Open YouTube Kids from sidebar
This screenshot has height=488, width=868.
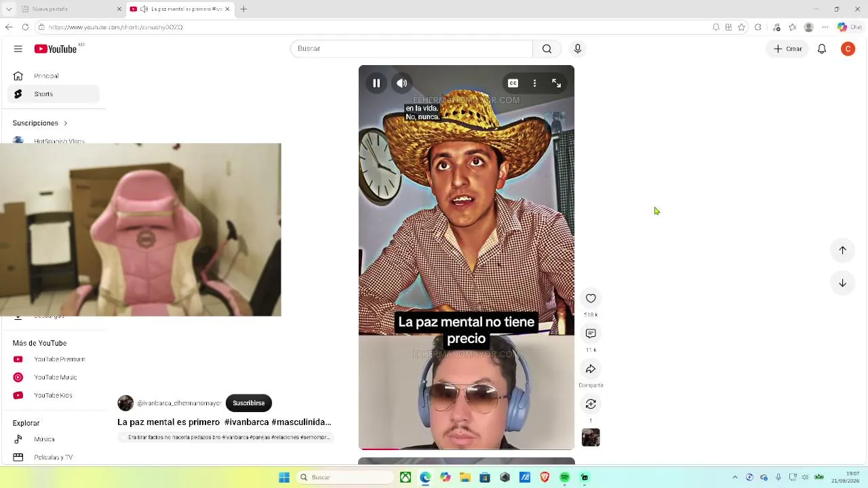click(53, 395)
